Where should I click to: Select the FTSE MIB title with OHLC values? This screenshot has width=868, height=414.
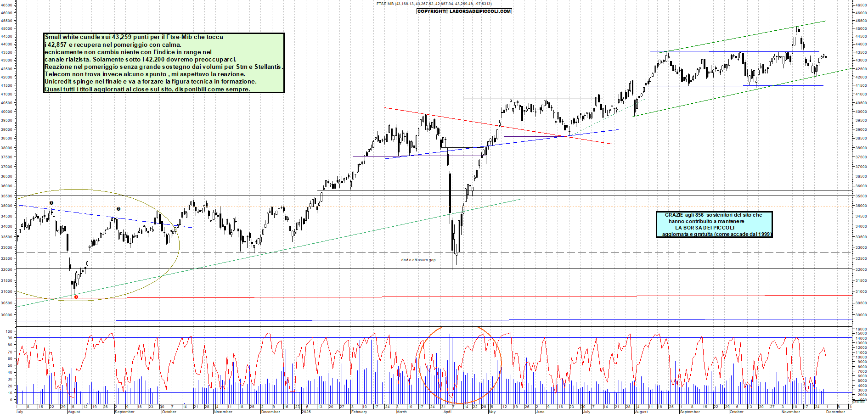(x=433, y=3)
